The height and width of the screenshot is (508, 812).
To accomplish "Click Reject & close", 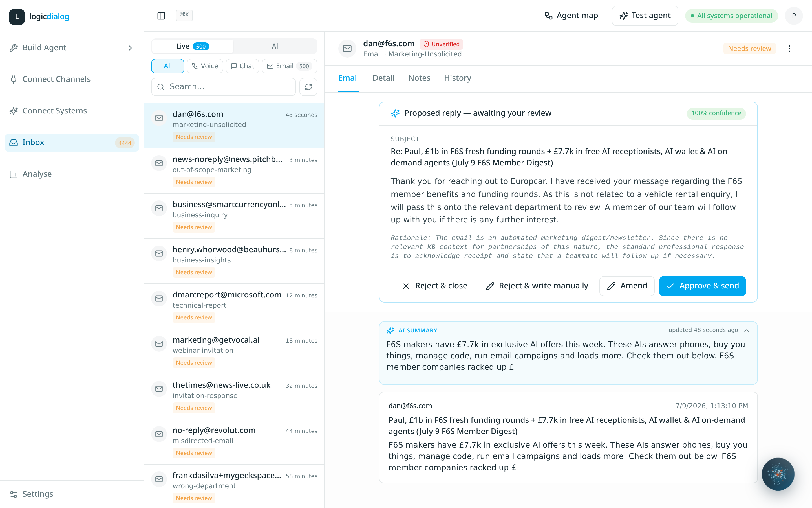I will pyautogui.click(x=434, y=286).
